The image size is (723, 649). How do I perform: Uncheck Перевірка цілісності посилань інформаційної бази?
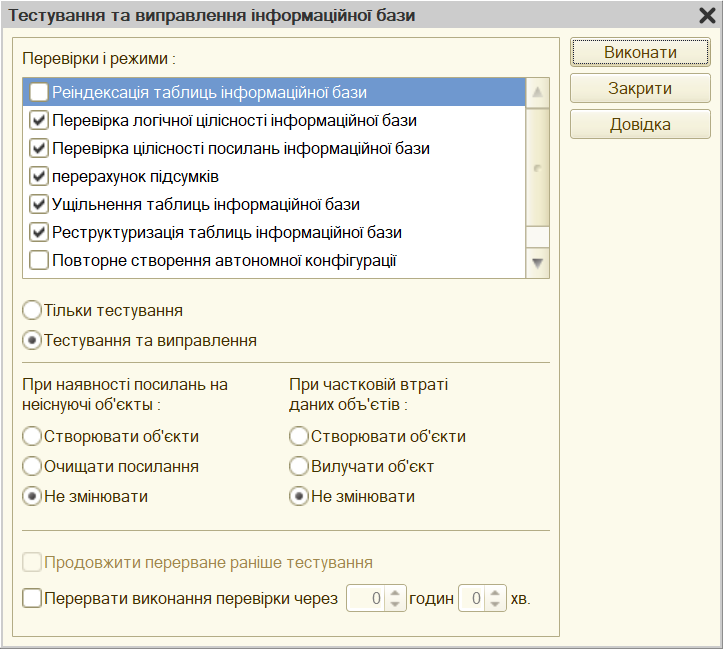click(x=39, y=148)
